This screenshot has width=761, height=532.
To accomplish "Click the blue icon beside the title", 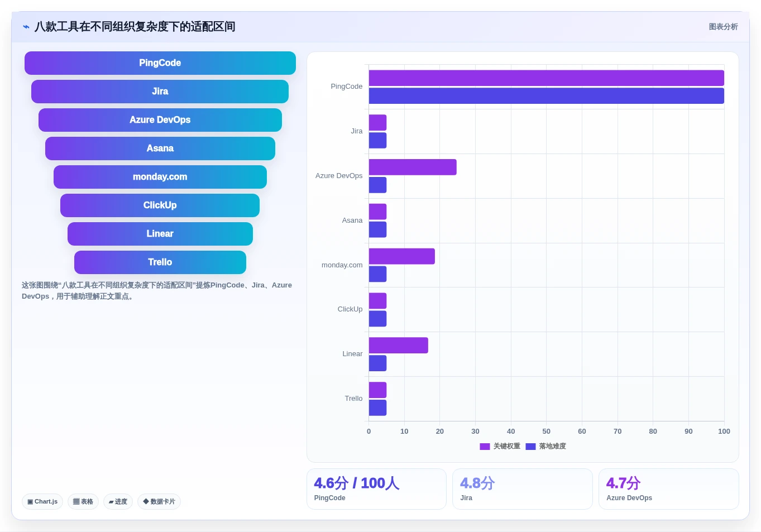I will 26,27.
